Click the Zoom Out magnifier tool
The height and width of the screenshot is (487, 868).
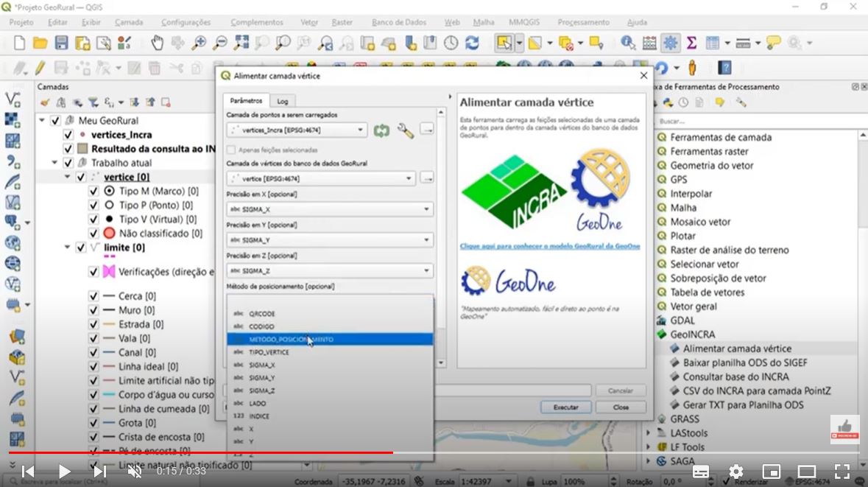tap(220, 43)
